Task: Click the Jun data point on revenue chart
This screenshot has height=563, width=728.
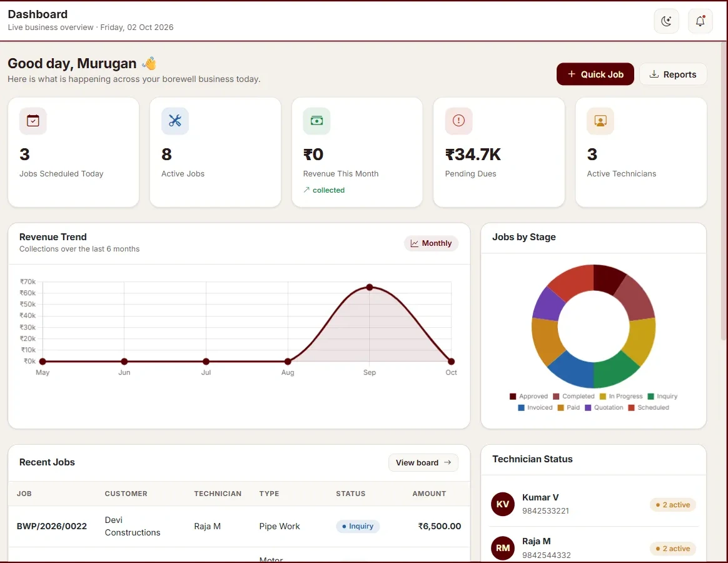Action: [124, 362]
